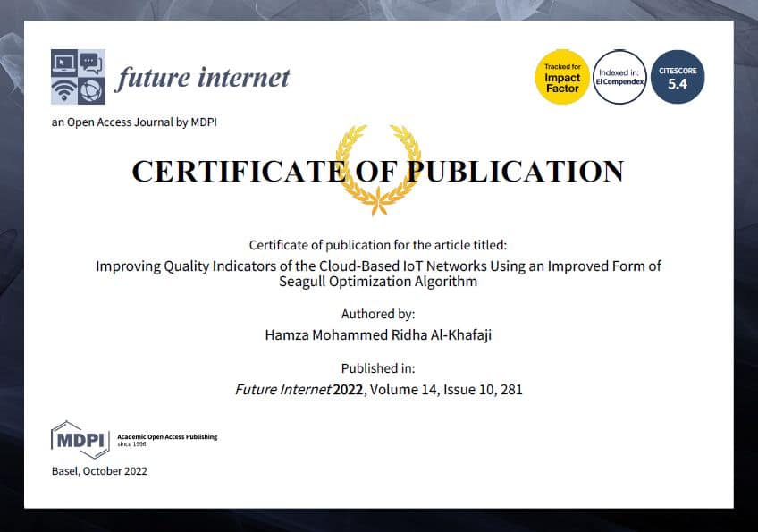The height and width of the screenshot is (532, 758).
Task: Click 'Certificate of publication for the article titled:' line
Action: (x=378, y=245)
